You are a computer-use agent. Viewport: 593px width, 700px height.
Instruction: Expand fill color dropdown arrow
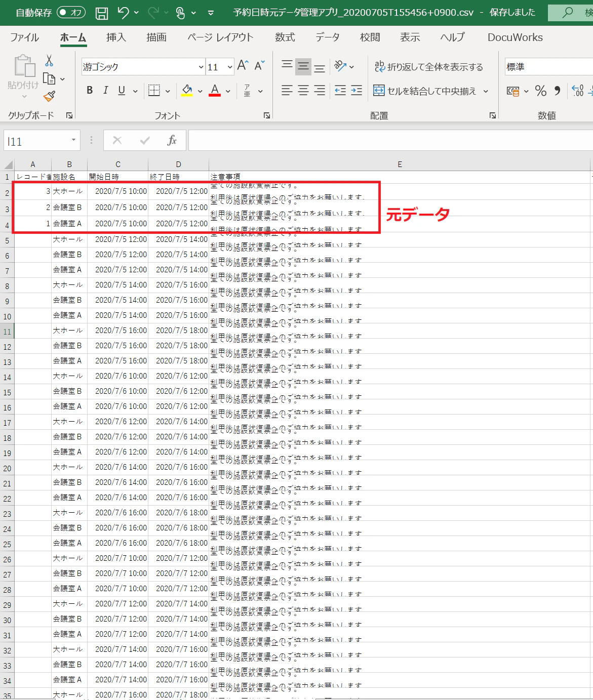point(200,91)
